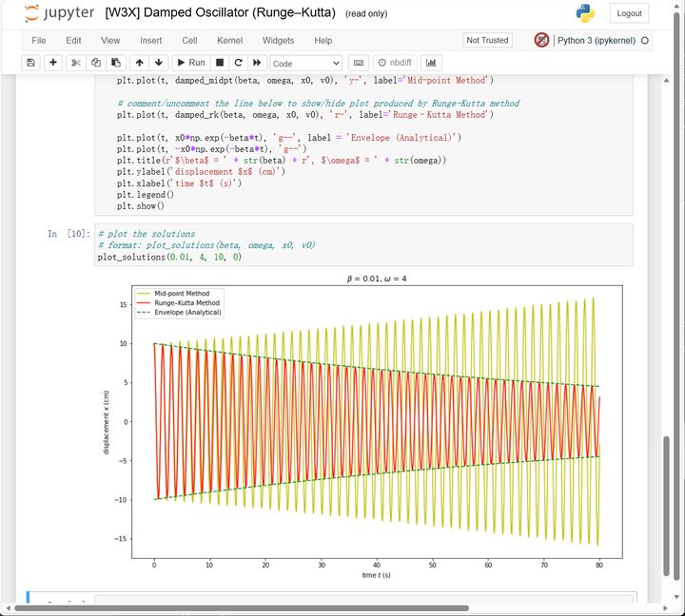Click the copy cells icon
The height and width of the screenshot is (616, 685).
96,63
